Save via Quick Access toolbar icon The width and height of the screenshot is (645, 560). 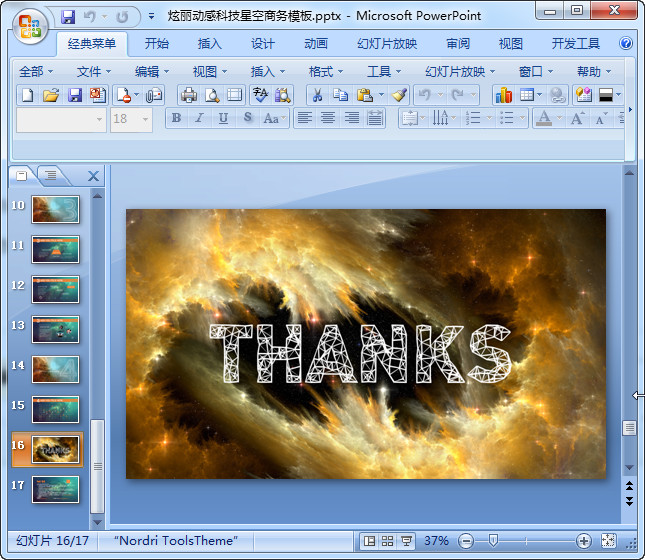[68, 16]
